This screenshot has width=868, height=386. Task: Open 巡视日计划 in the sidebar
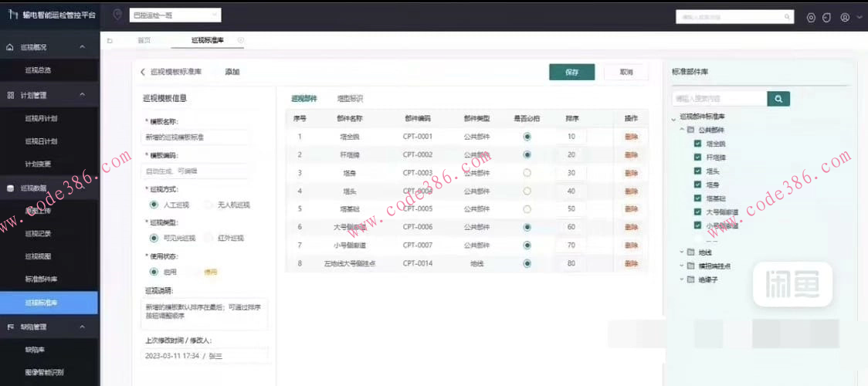click(x=42, y=141)
